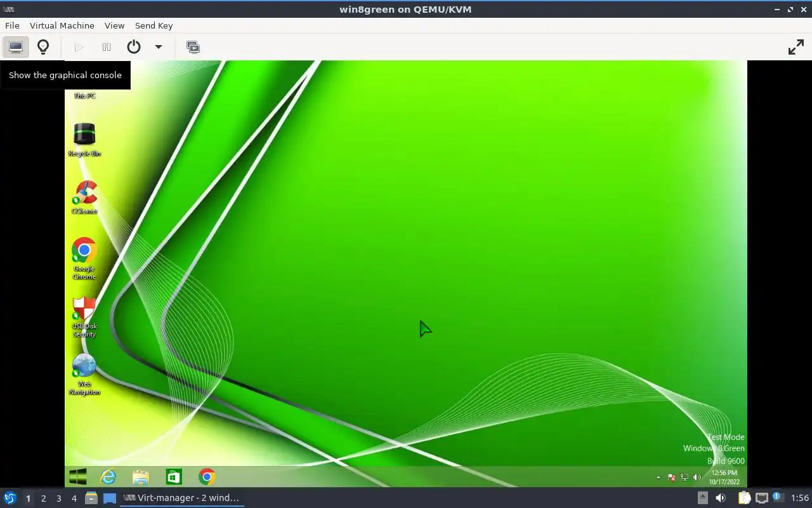The width and height of the screenshot is (812, 508).
Task: Switch the console to fullscreen
Action: pos(796,47)
